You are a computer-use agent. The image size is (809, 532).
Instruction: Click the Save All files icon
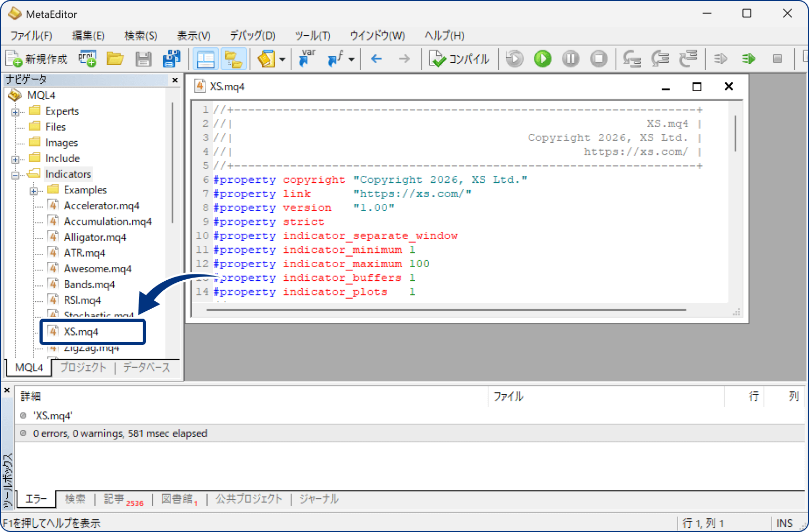[x=171, y=59]
